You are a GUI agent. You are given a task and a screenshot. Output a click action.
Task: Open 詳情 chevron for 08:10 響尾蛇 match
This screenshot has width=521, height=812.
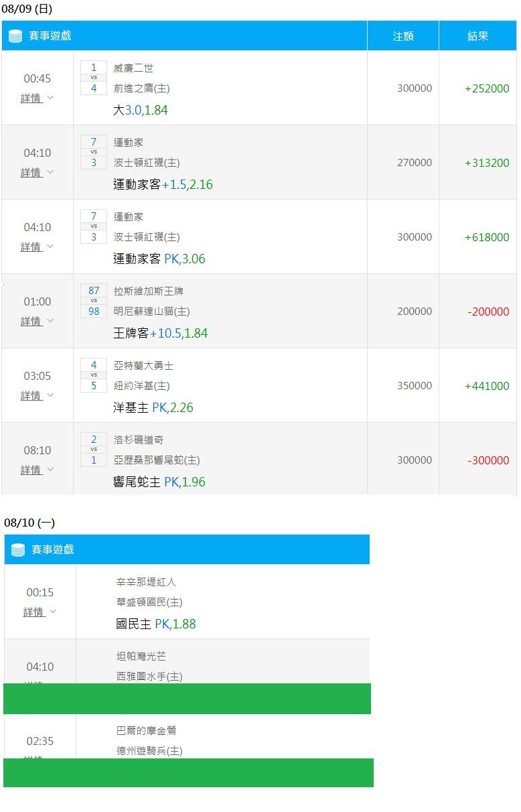point(50,470)
